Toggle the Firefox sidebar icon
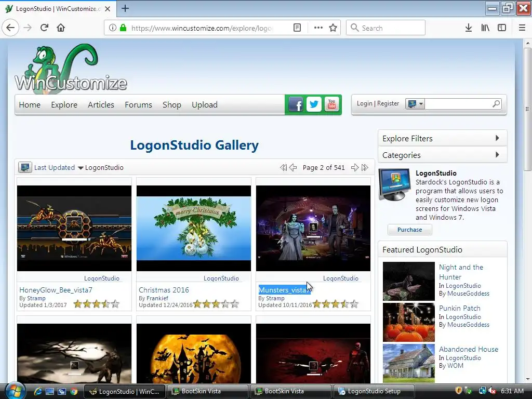The width and height of the screenshot is (532, 399). (502, 28)
